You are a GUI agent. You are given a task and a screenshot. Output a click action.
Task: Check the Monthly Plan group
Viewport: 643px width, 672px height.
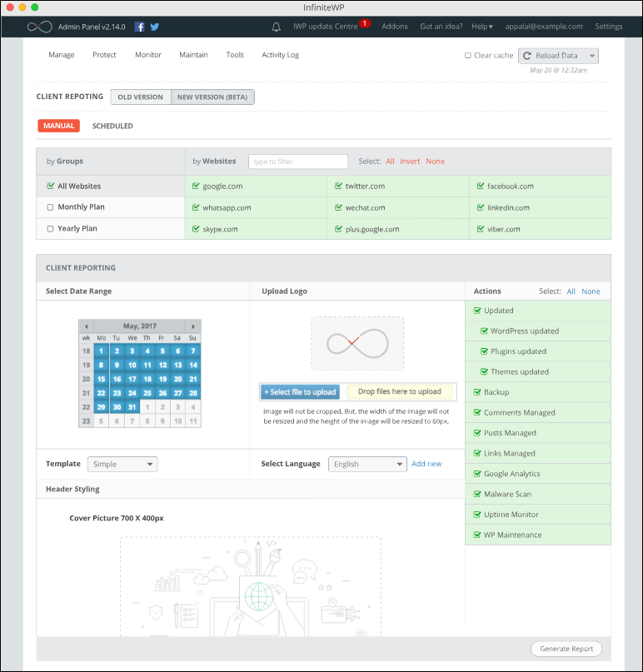(x=51, y=207)
